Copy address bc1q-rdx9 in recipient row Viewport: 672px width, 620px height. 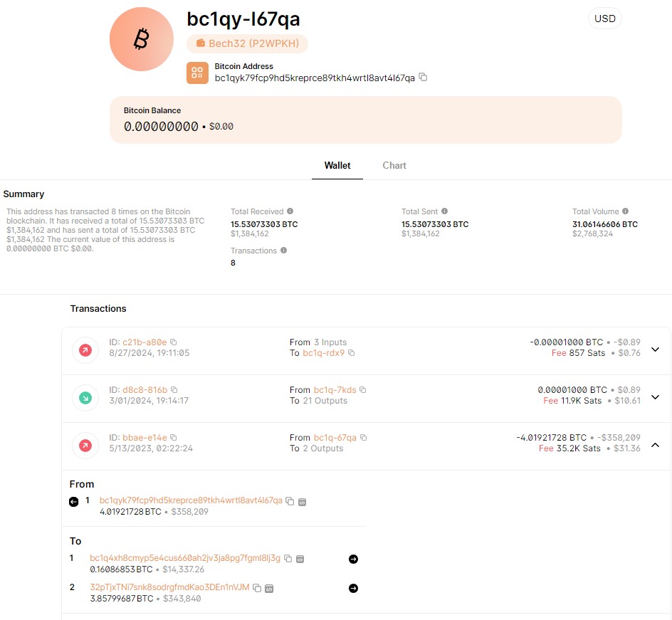tap(351, 352)
